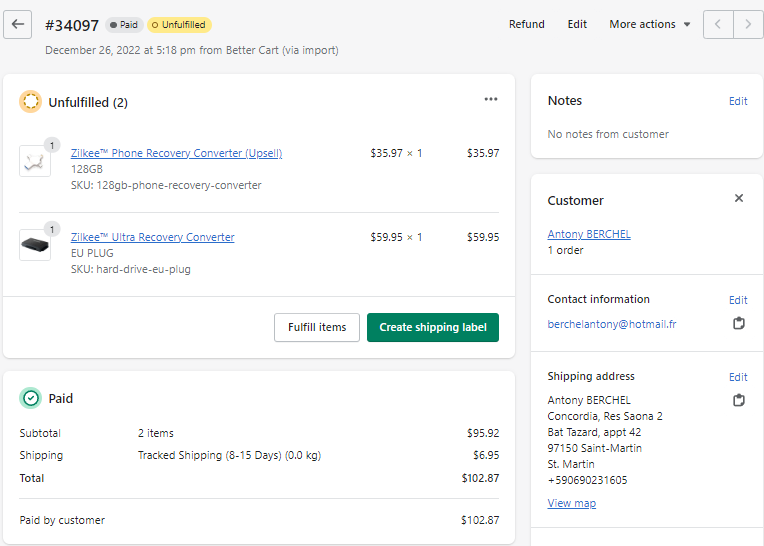Click the Unfulfilled status circle icon
Image resolution: width=764 pixels, height=546 pixels.
30,102
